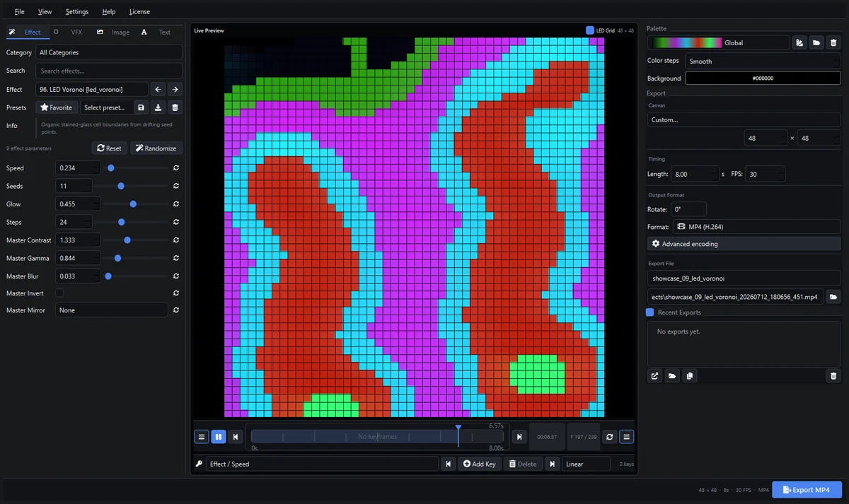The image size is (849, 504).
Task: Go to next effect arrow
Action: click(x=175, y=90)
